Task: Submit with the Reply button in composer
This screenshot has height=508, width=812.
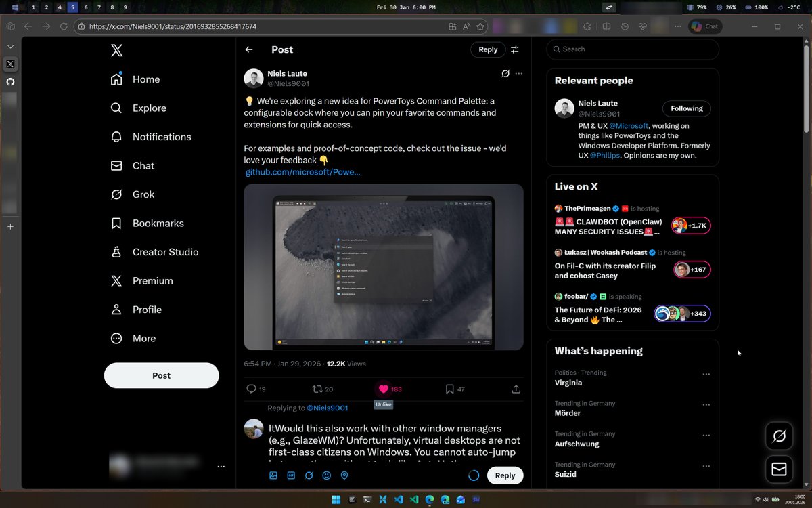Action: point(505,475)
